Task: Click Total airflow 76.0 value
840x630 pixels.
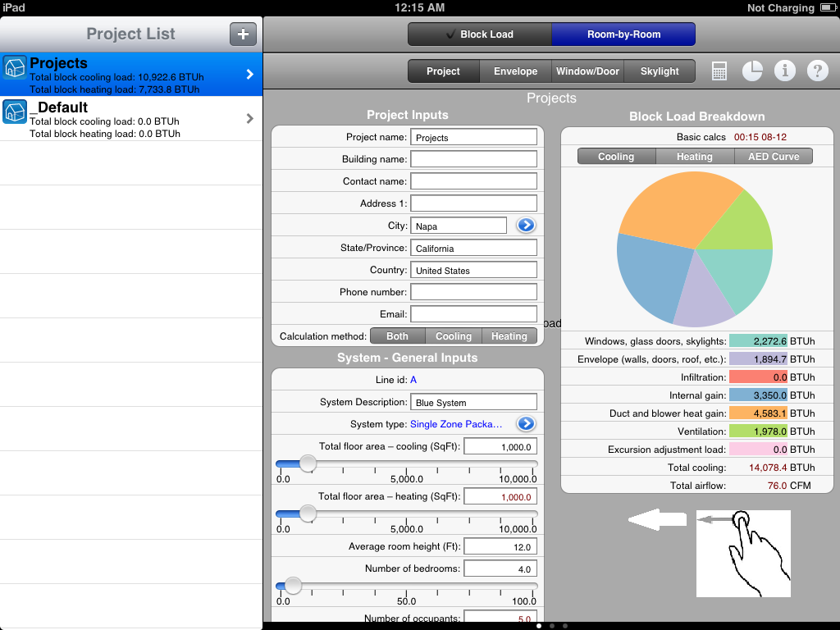Action: (777, 486)
